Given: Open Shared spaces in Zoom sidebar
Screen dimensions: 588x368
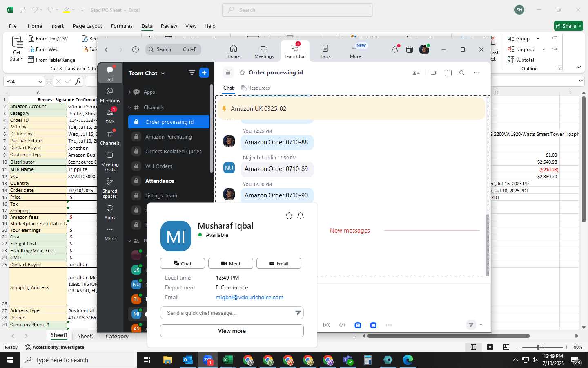Looking at the screenshot, I should click(110, 188).
